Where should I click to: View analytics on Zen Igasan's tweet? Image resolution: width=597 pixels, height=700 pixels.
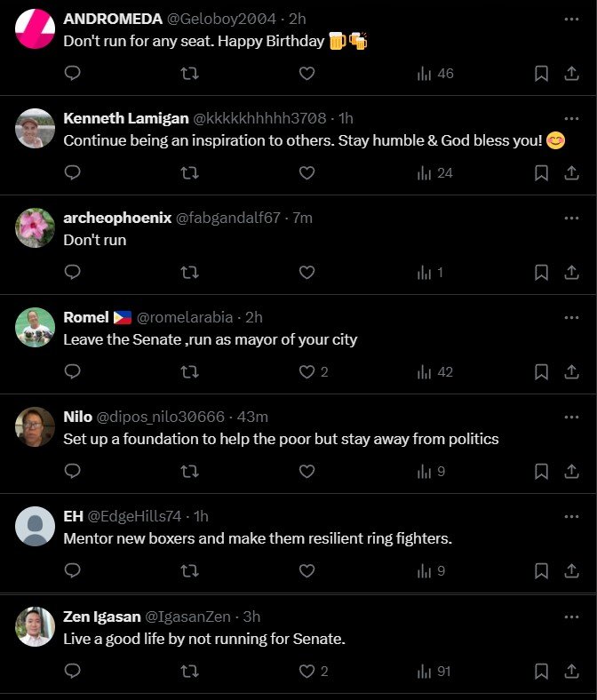[434, 671]
